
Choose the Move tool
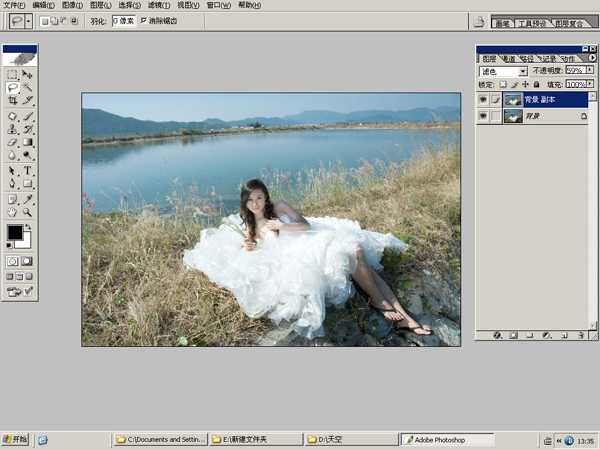(28, 74)
